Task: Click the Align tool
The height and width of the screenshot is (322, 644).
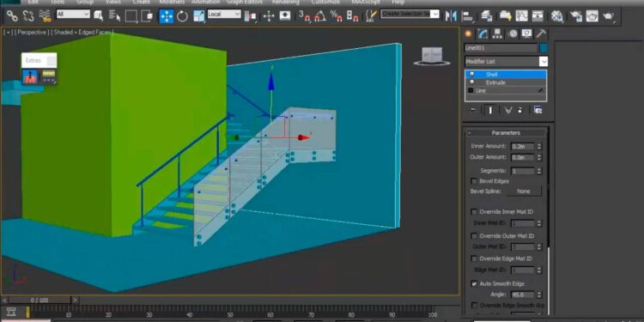Action: click(467, 15)
